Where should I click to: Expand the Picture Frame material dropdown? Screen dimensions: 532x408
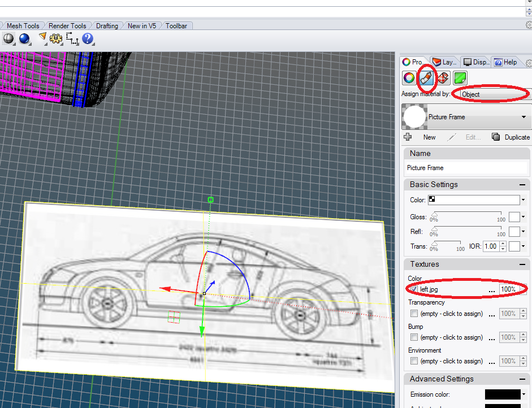524,117
